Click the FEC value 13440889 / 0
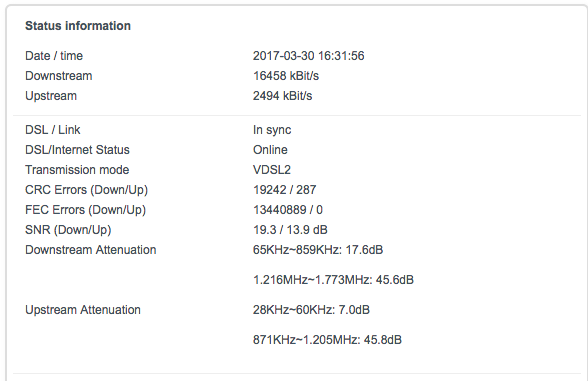 click(x=288, y=210)
